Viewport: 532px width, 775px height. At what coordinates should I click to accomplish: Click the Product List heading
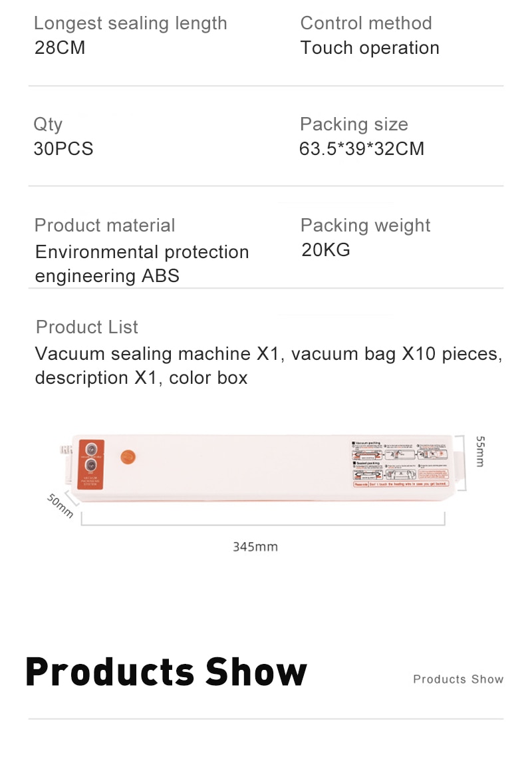pyautogui.click(x=87, y=327)
